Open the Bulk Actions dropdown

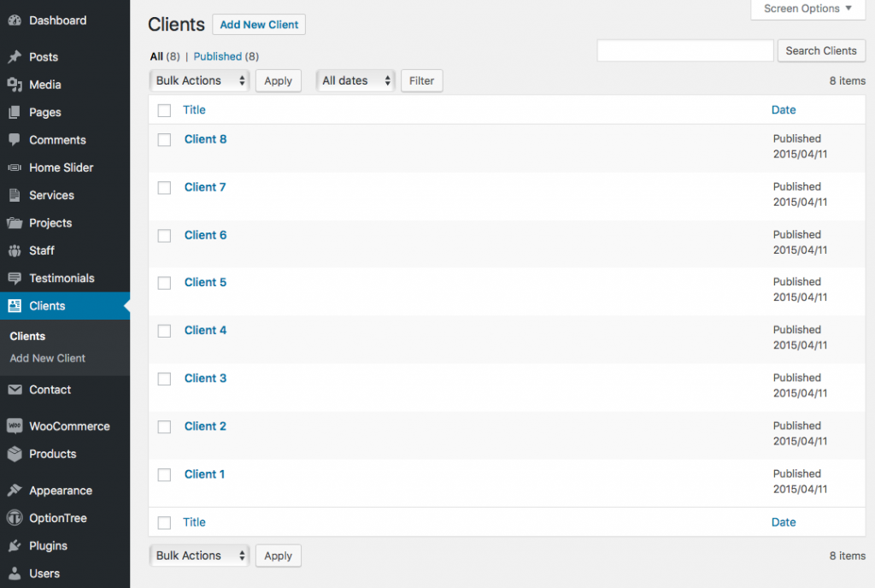(199, 80)
